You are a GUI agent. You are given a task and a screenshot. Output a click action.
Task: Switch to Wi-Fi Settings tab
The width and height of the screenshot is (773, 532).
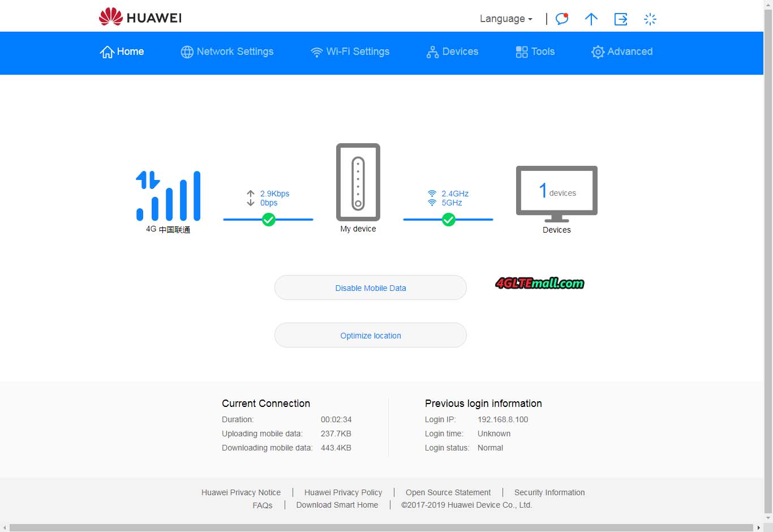tap(350, 52)
